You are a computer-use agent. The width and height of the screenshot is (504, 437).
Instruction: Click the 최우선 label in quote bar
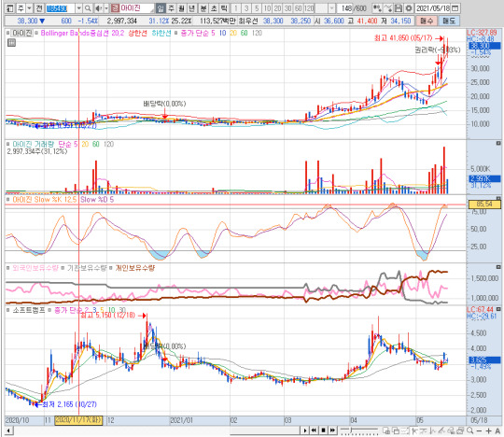point(248,21)
